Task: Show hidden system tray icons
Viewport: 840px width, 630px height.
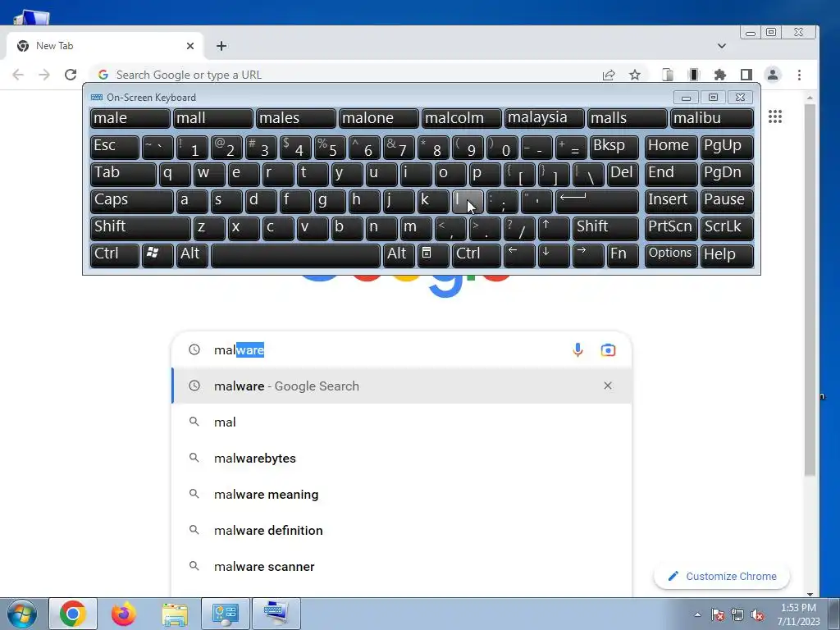Action: pos(697,614)
